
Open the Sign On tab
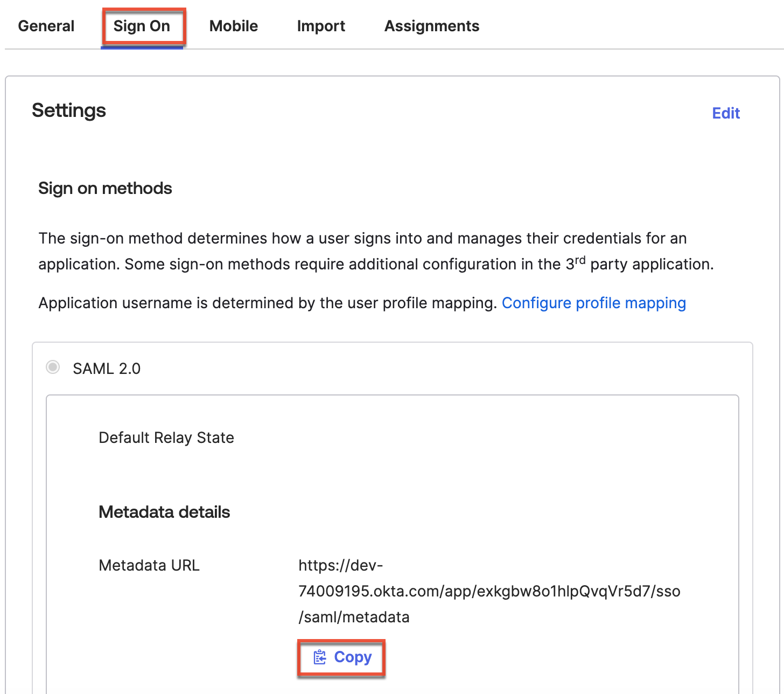[x=142, y=25]
